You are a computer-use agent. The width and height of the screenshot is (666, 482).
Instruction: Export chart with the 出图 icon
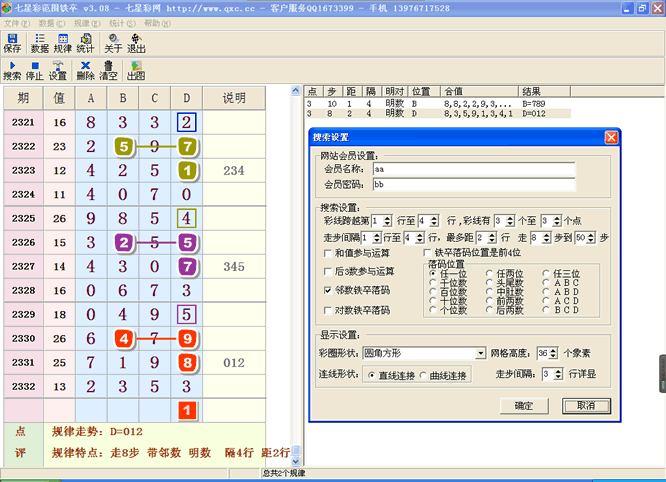136,70
